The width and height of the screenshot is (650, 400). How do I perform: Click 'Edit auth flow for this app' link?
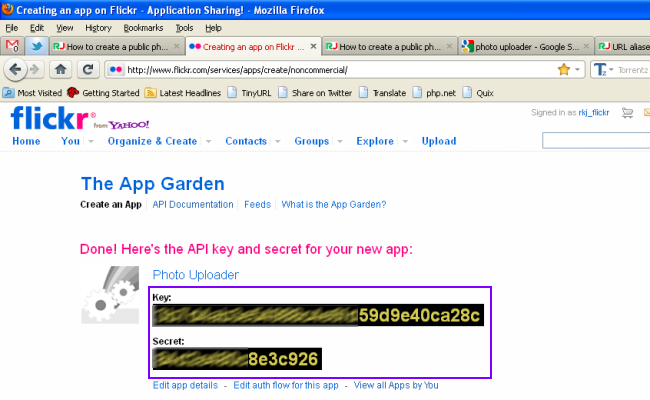tap(286, 385)
